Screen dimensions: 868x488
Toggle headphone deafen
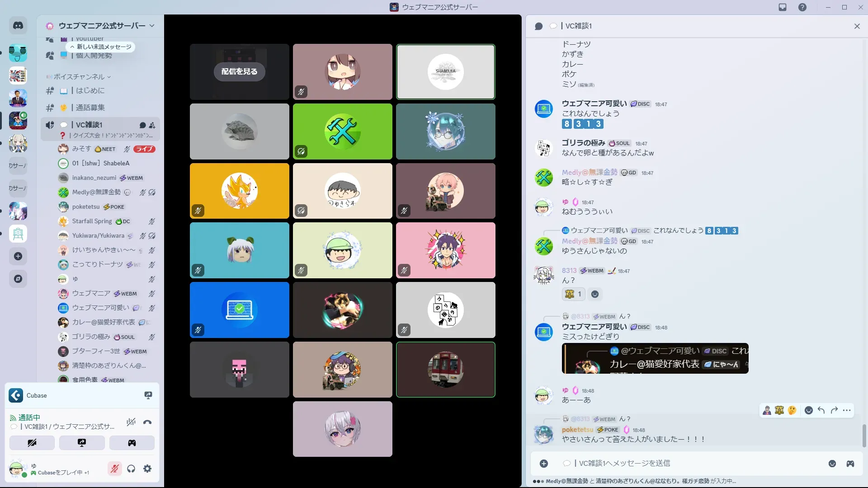point(131,469)
